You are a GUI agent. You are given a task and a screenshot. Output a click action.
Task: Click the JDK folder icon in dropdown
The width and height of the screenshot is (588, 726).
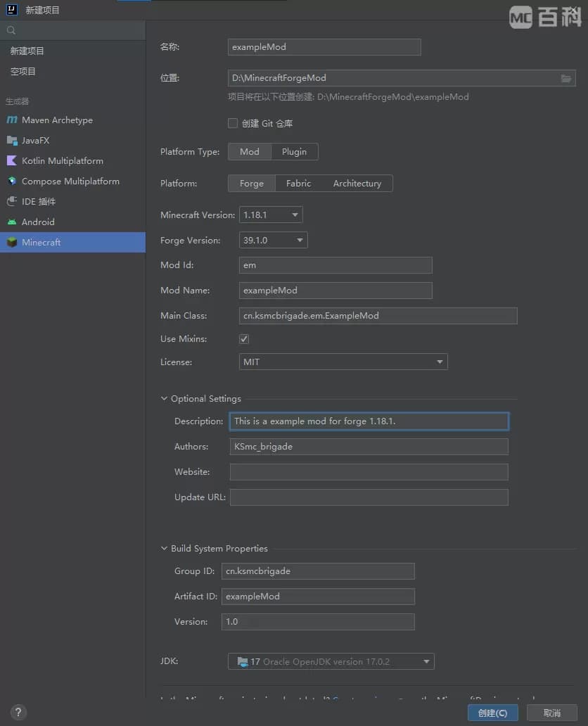242,662
